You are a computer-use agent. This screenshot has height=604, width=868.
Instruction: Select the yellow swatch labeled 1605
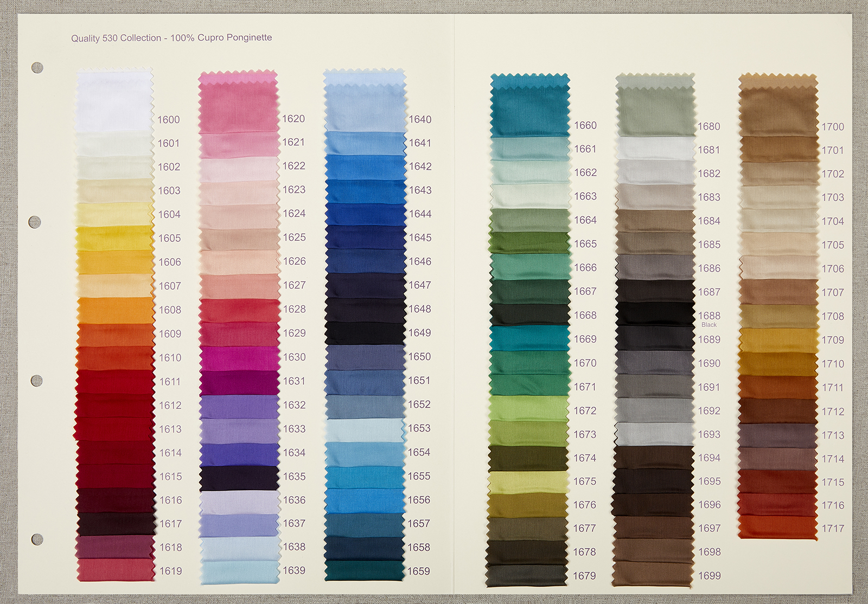pyautogui.click(x=114, y=239)
